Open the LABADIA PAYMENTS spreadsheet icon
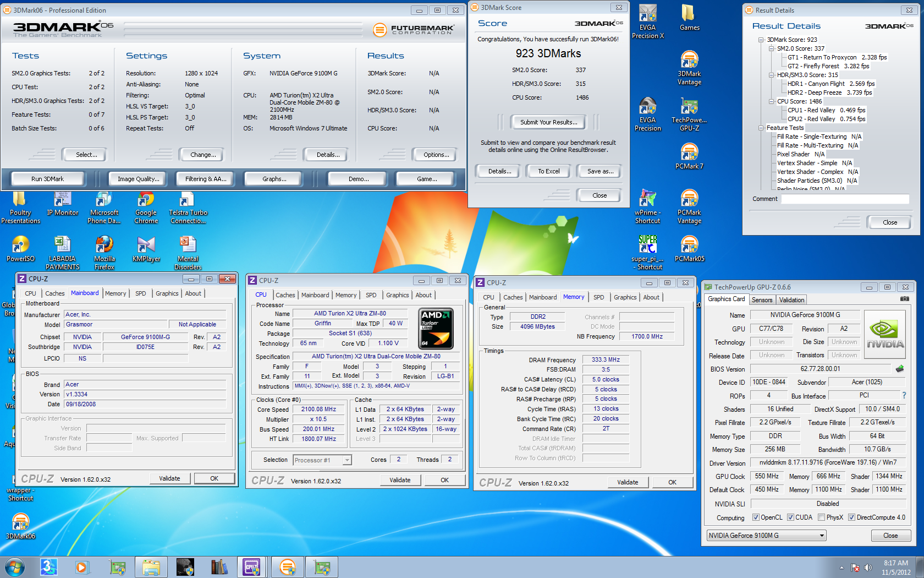The height and width of the screenshot is (578, 924). click(x=62, y=253)
